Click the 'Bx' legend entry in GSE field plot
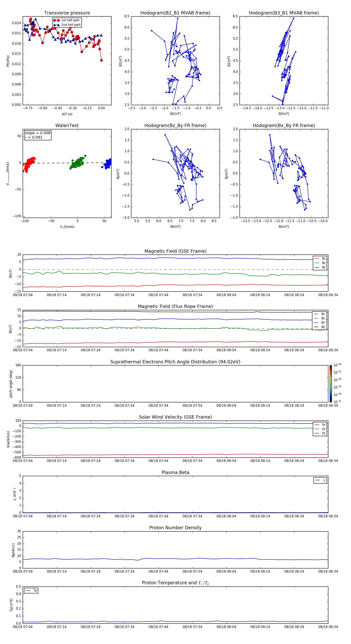This screenshot has width=351, height=644. coord(320,259)
